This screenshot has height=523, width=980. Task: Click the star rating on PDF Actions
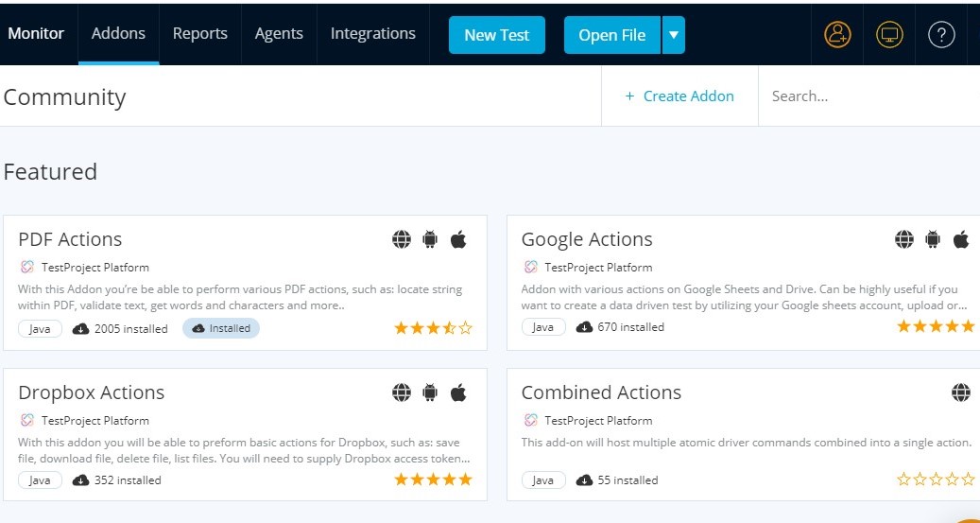point(433,328)
